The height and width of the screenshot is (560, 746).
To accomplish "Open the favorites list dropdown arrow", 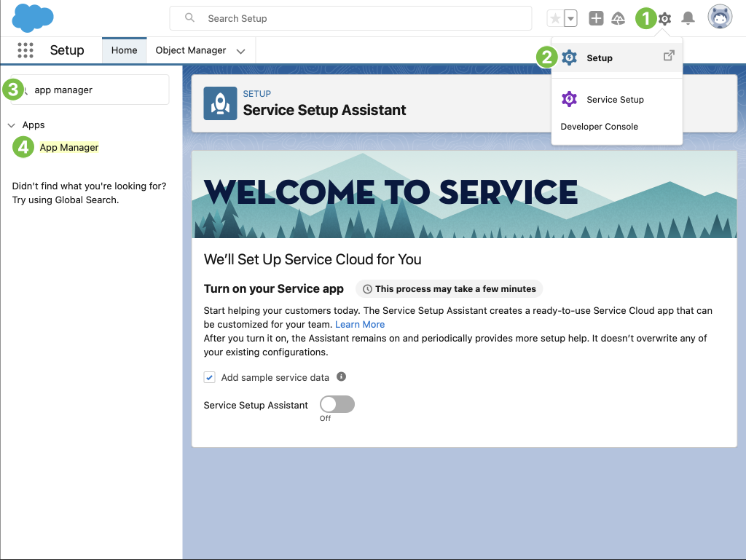I will click(x=571, y=19).
